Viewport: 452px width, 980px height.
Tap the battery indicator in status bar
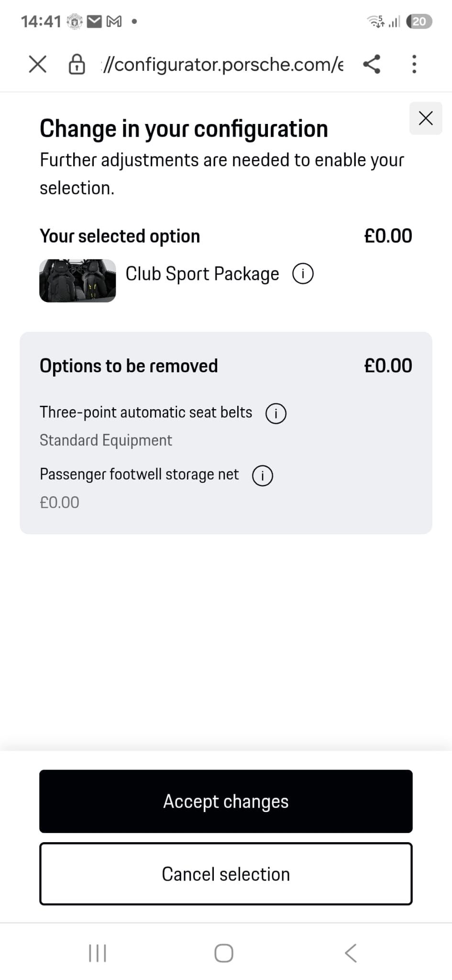coord(419,22)
